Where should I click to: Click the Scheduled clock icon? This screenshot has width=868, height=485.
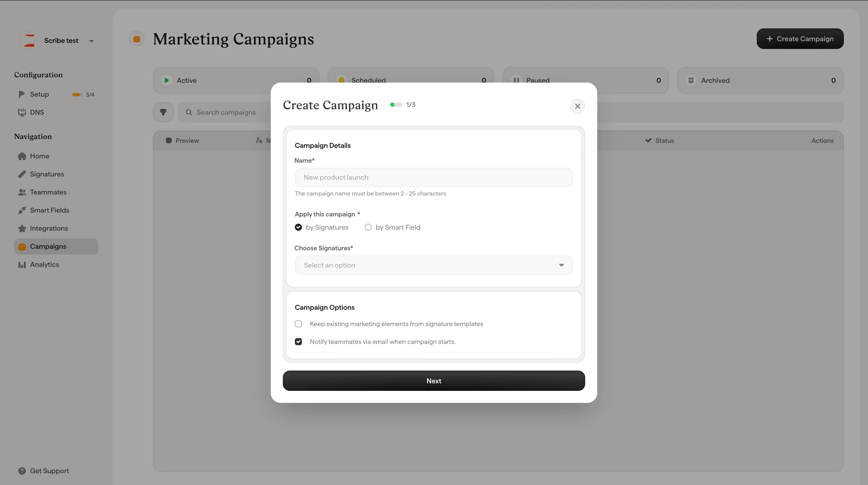click(341, 80)
